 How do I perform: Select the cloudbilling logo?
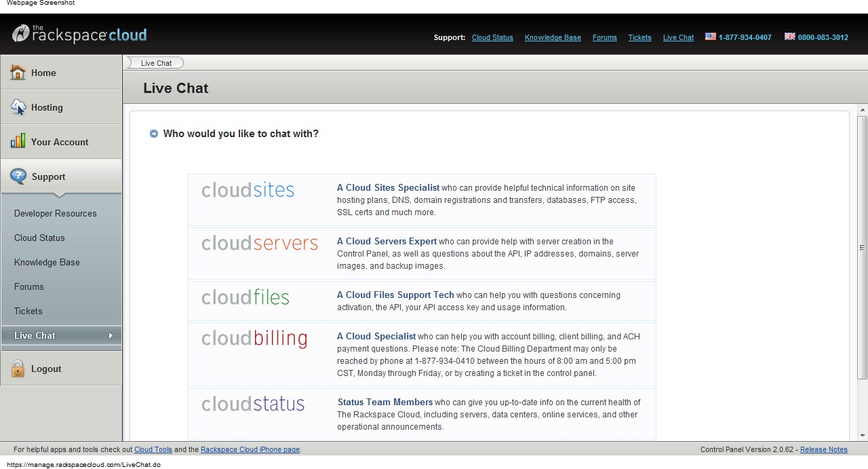coord(254,338)
